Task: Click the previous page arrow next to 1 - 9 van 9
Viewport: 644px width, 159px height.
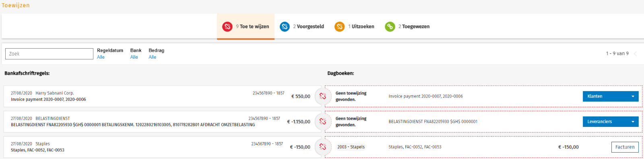Action: click(x=636, y=54)
